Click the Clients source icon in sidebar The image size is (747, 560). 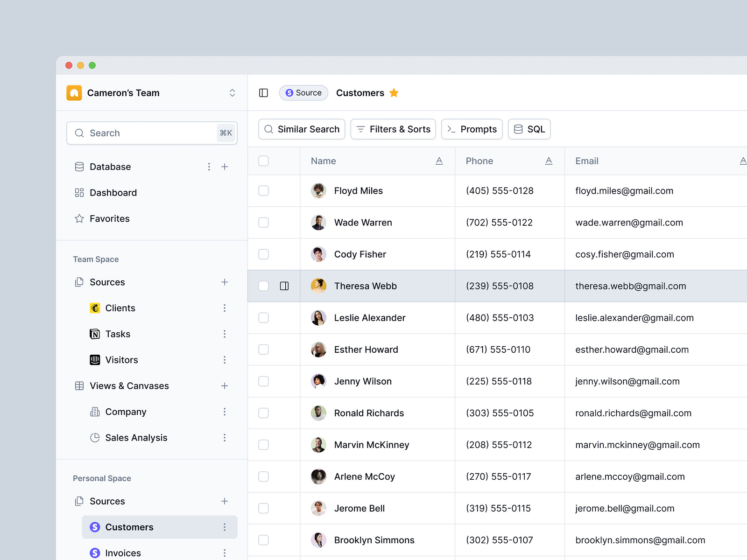(95, 308)
